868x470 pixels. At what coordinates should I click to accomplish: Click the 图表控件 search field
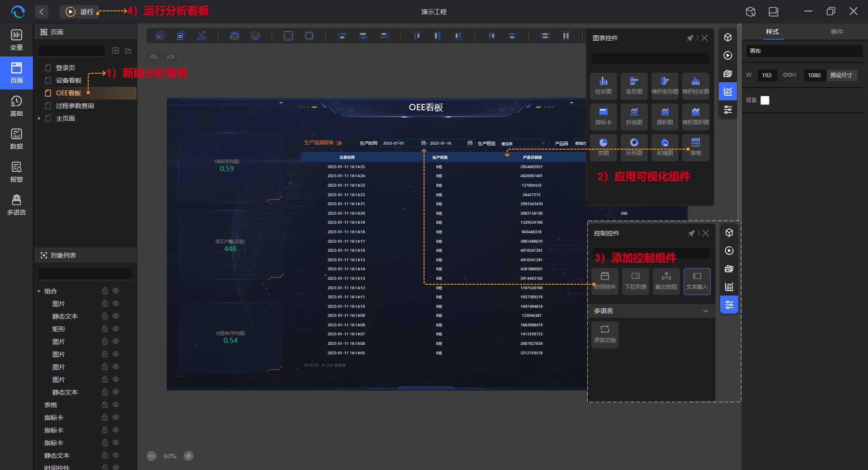tap(650, 58)
